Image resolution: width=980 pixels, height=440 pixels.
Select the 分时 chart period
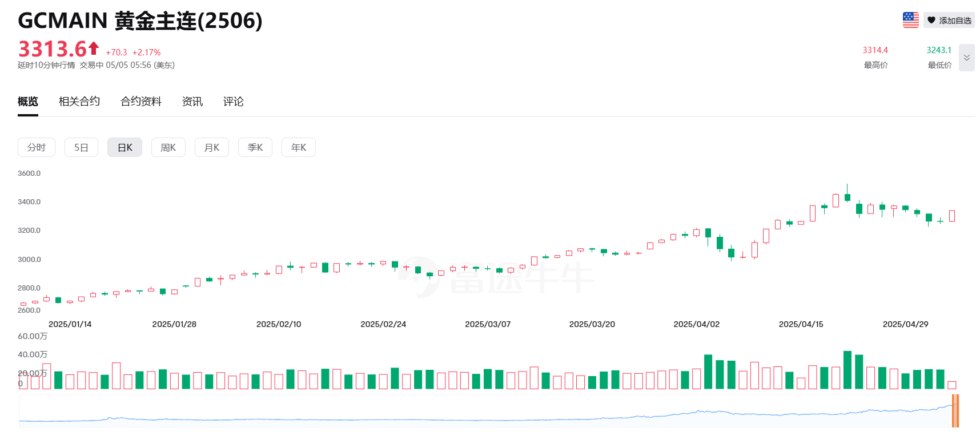coord(37,147)
